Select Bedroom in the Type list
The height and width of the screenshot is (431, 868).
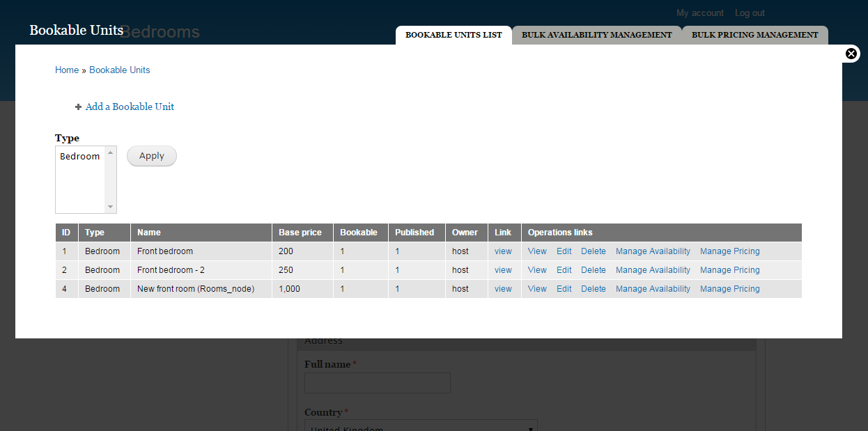pyautogui.click(x=80, y=157)
